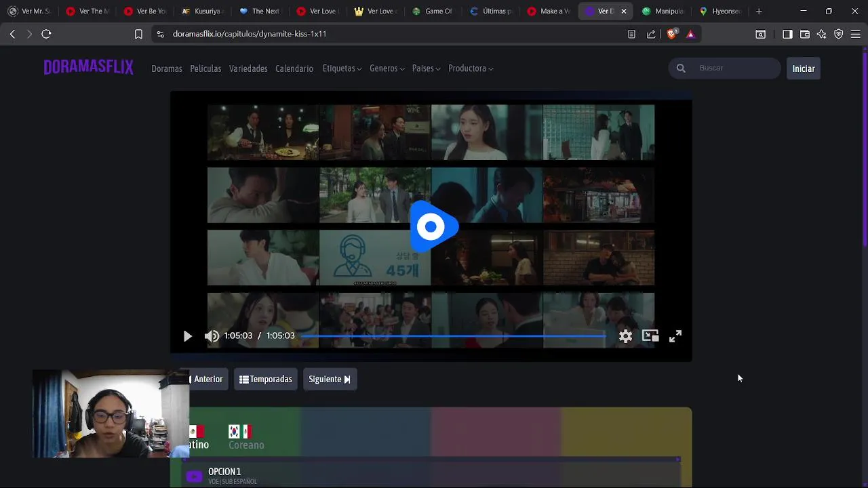Toggle the browser sidebar panel icon

click(x=787, y=34)
